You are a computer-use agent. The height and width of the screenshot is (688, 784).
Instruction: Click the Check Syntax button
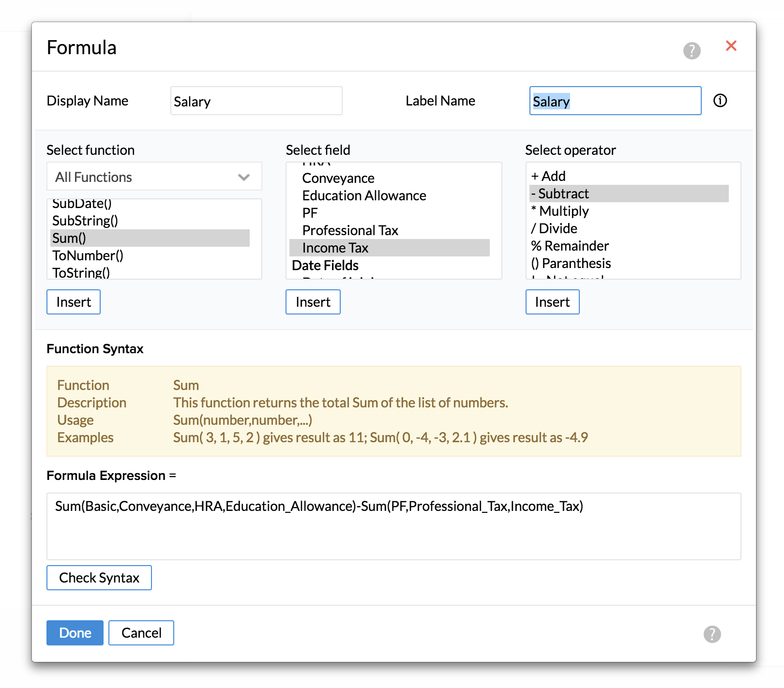[x=99, y=578]
